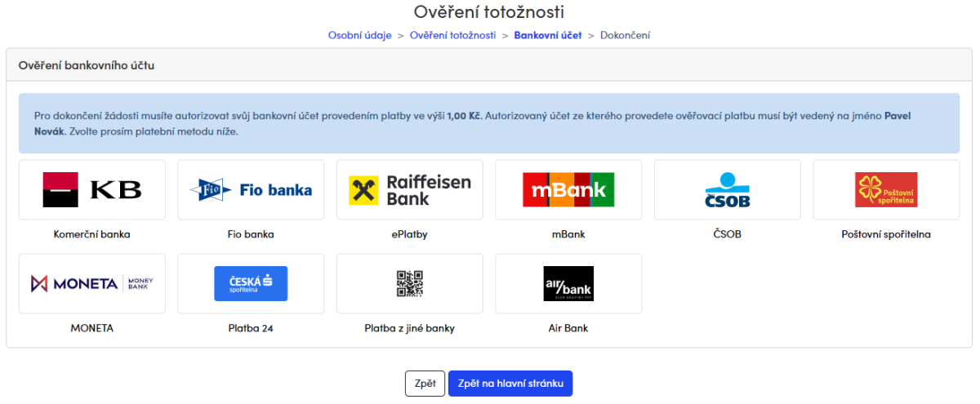Select the Poštovní spořitelna logo
The image size is (980, 404).
tap(886, 189)
